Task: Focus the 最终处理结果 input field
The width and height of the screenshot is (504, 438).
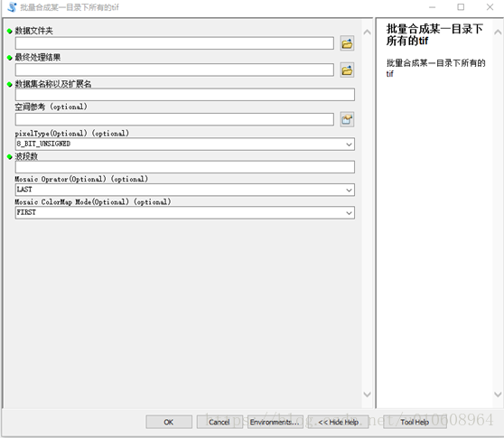Action: 174,70
